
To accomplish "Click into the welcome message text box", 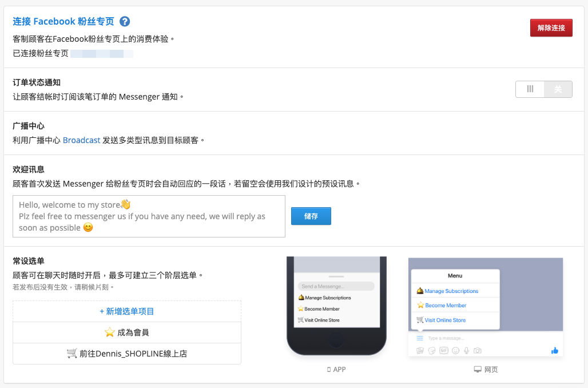I will click(x=149, y=216).
